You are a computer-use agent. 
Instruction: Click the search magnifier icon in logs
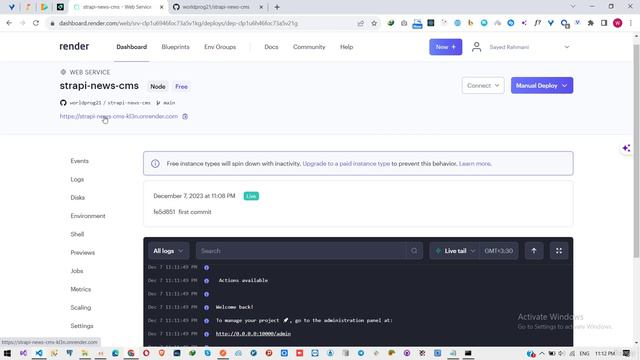pyautogui.click(x=414, y=251)
